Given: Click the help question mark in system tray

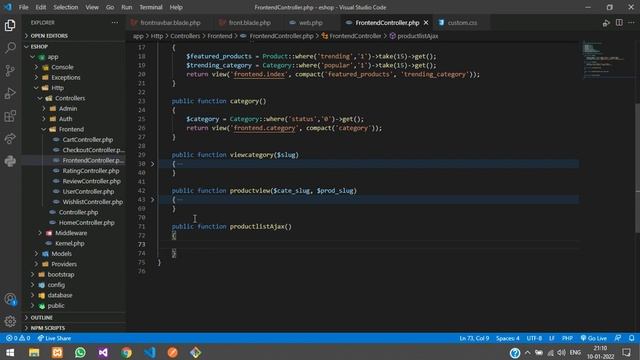Looking at the screenshot, I should coord(515,353).
